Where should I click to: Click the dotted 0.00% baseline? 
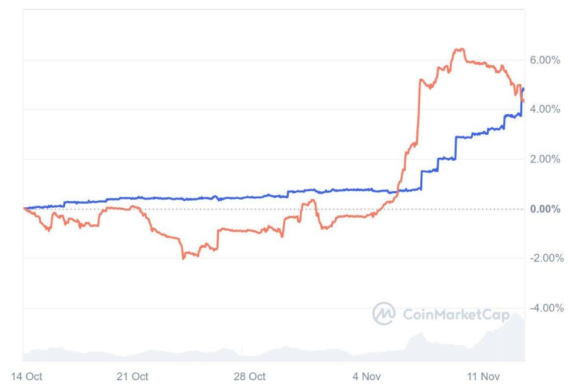(x=274, y=209)
